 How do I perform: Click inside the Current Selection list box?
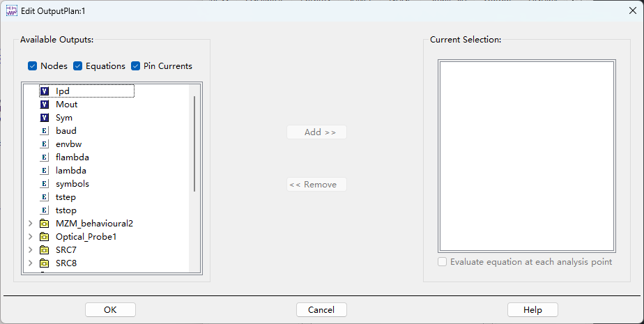point(526,155)
